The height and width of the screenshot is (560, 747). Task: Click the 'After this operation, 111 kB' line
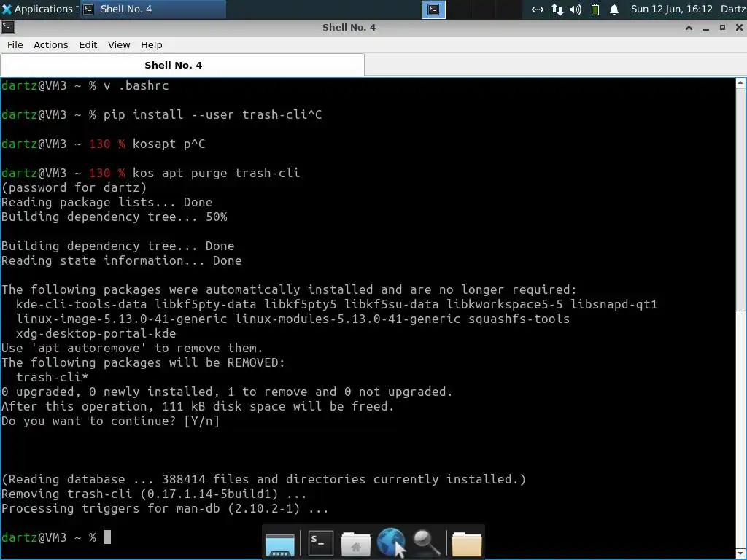click(x=198, y=406)
